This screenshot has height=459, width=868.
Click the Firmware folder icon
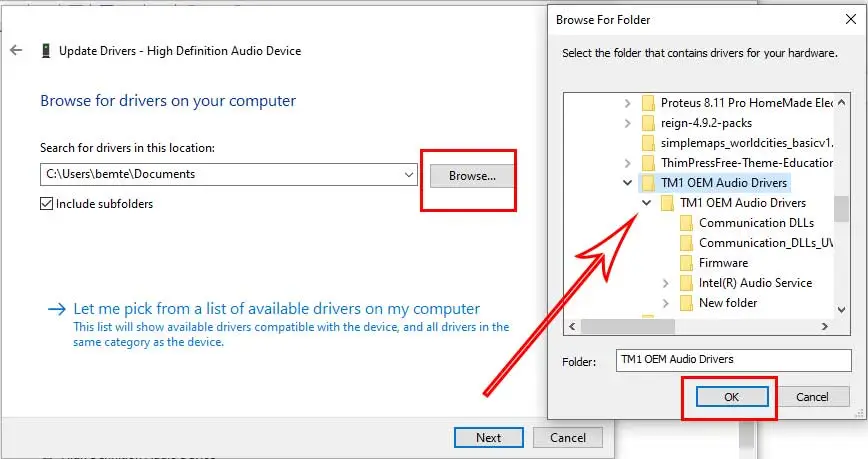686,263
